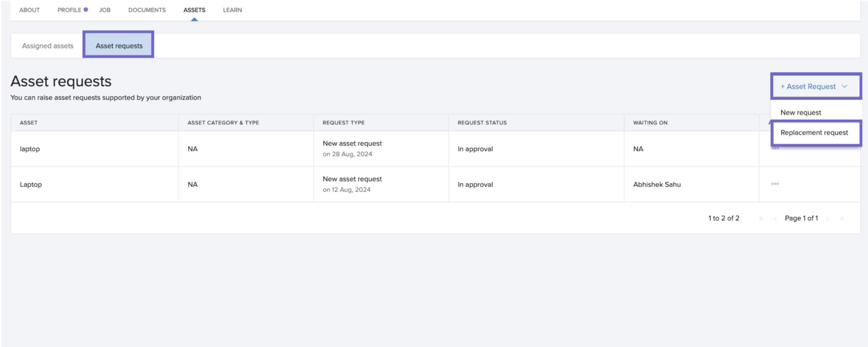Switch to Assigned assets tab
Image resolution: width=868 pixels, height=347 pixels.
pos(47,46)
